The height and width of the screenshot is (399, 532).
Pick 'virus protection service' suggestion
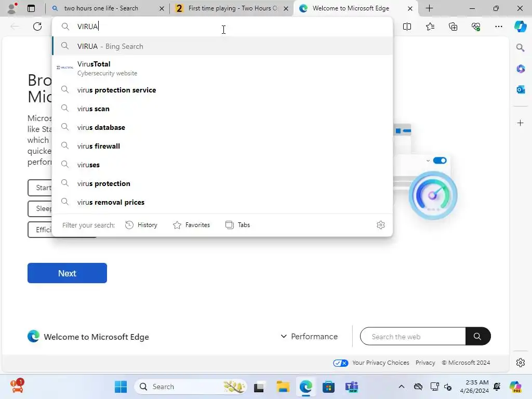222,90
